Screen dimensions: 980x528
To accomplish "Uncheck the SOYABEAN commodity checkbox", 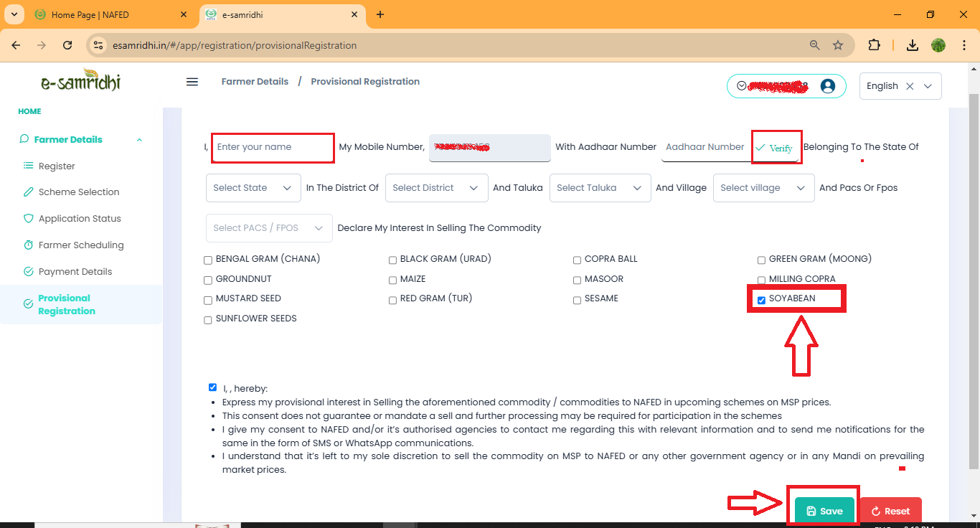I will [x=761, y=300].
